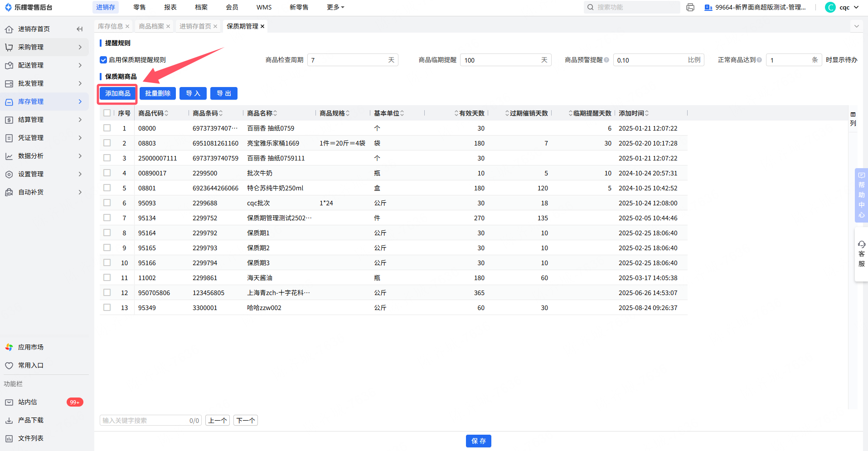Click the 配送管理 icon in sidebar
This screenshot has height=451, width=868.
tap(9, 65)
